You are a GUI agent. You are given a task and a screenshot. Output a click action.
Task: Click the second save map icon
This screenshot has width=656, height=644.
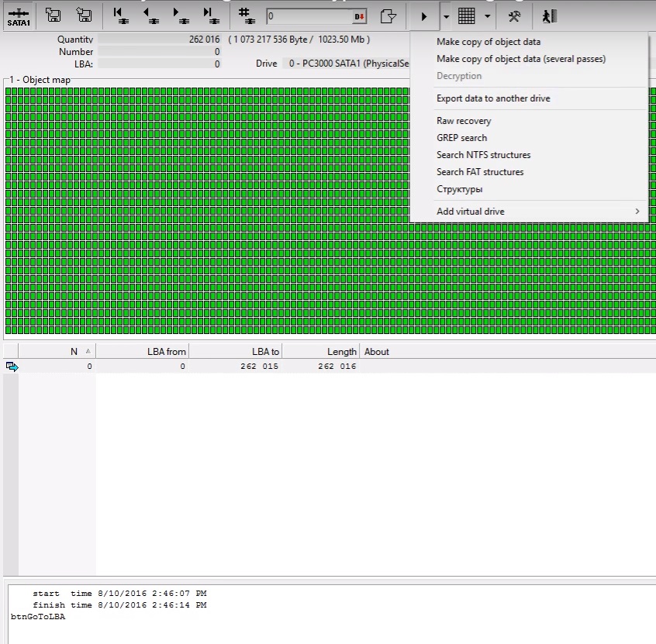point(84,15)
